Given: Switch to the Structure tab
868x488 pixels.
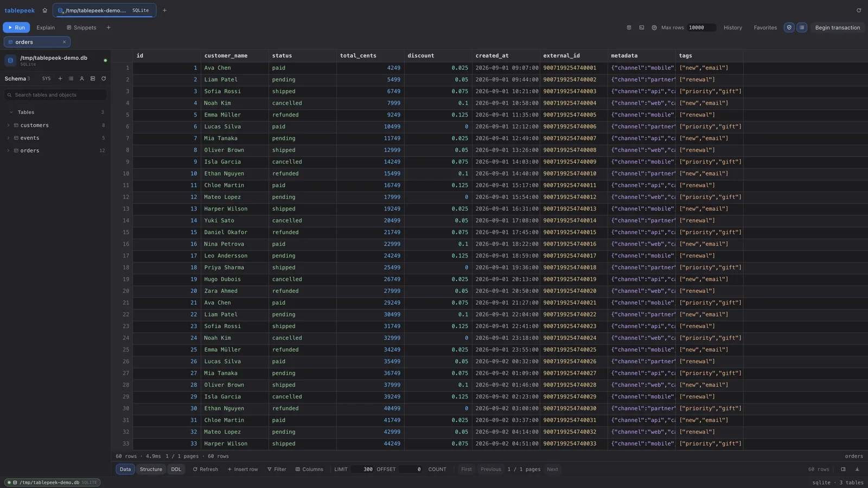Looking at the screenshot, I should pos(151,470).
